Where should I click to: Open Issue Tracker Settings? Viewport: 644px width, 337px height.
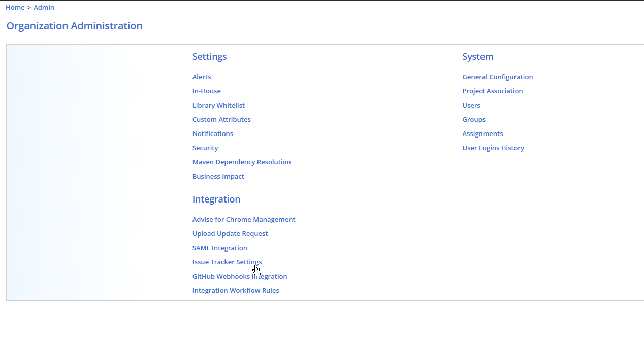(227, 262)
